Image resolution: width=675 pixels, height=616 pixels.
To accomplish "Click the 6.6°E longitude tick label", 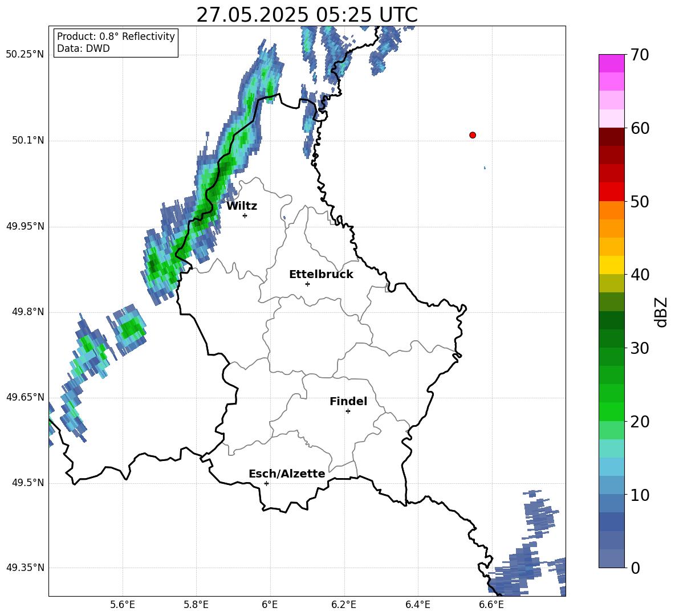I will coord(491,605).
